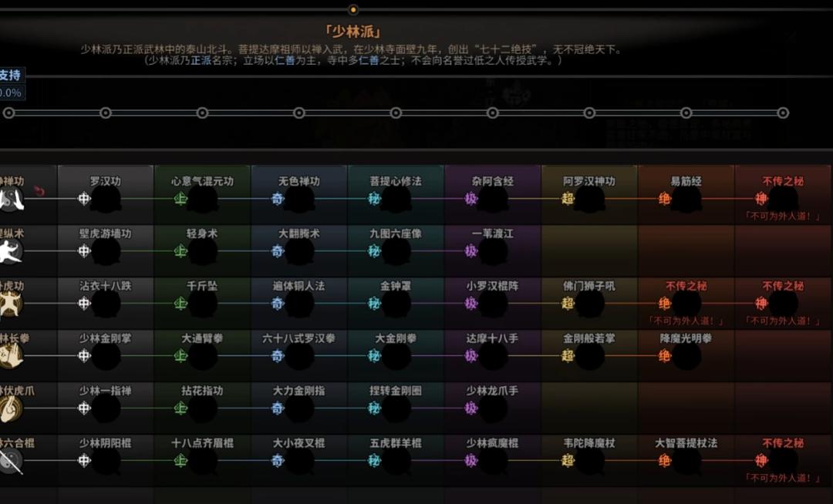Click the 绝 grade icon of 易筋经
This screenshot has width=833, height=504.
664,199
